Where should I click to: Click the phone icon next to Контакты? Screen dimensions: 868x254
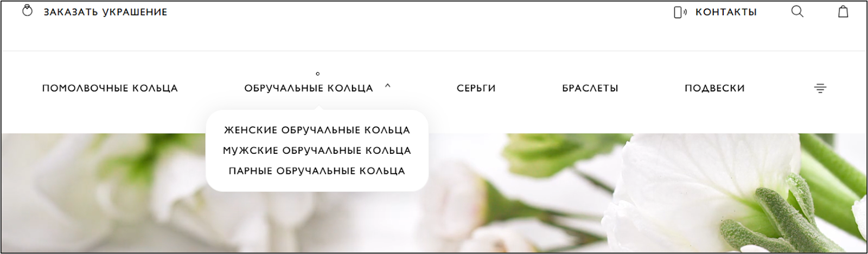click(680, 12)
